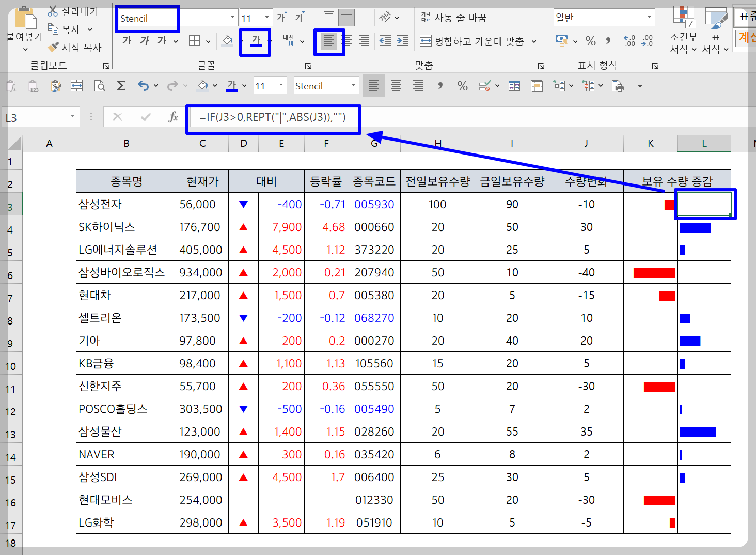Viewport: 756px width, 555px height.
Task: Toggle Bold (가) formatting in ribbon
Action: (127, 41)
